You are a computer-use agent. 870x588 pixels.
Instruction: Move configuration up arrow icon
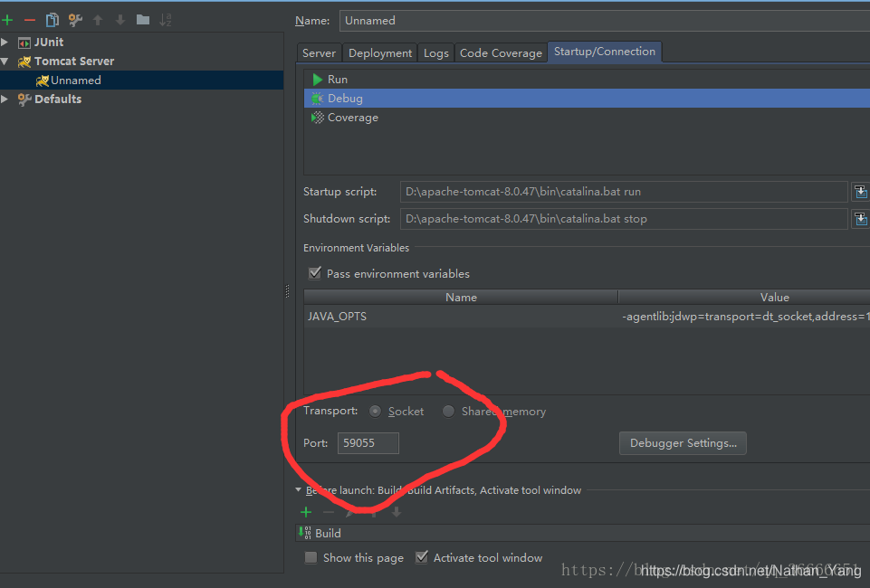(x=98, y=21)
